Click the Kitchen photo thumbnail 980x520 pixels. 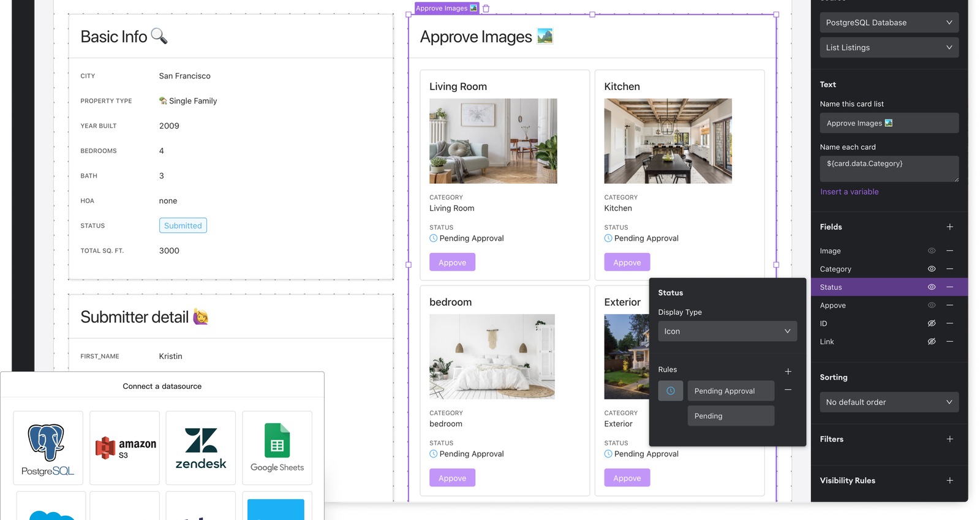[x=668, y=141]
